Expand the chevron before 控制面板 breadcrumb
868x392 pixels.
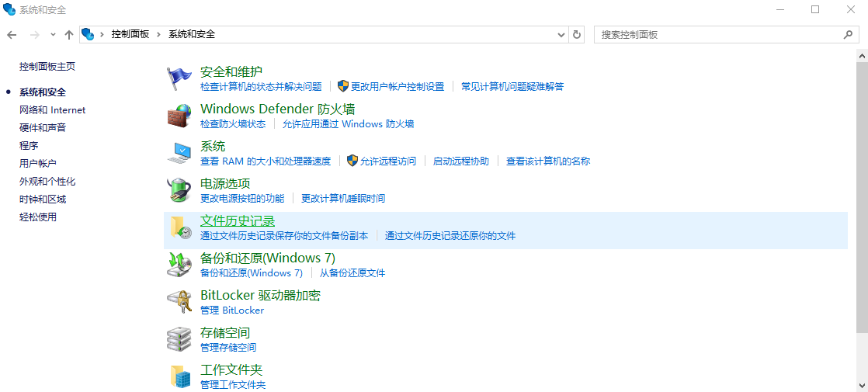102,34
